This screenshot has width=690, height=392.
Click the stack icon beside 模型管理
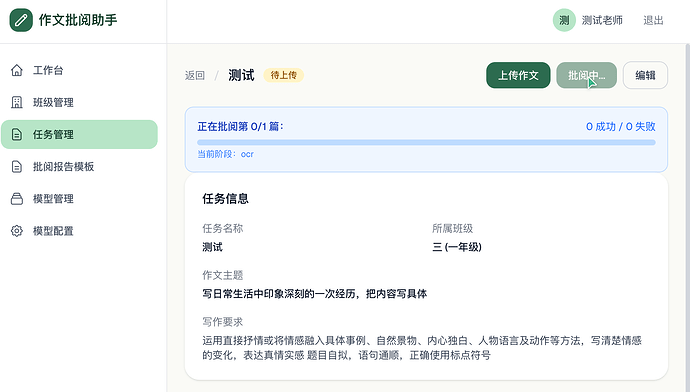point(17,199)
